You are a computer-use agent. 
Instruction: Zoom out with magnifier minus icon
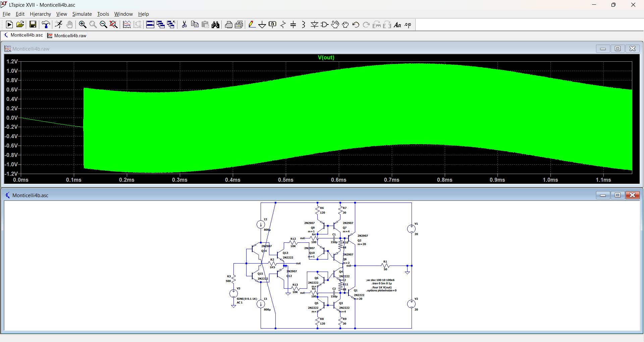(x=103, y=24)
